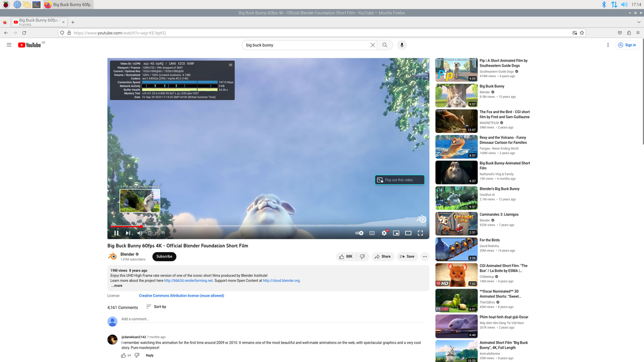Open picture-in-picture icon in address bar

click(x=574, y=33)
